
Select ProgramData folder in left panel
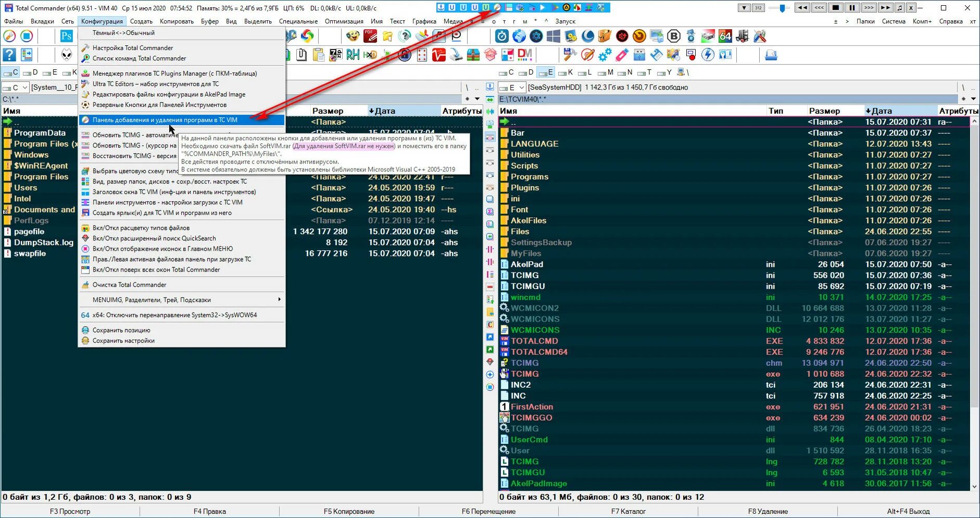point(40,133)
